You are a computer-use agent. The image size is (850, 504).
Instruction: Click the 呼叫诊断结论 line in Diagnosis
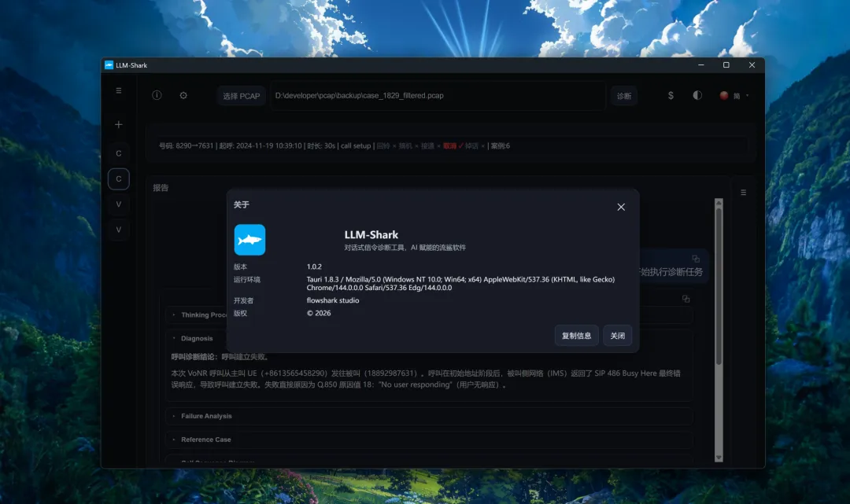pos(220,357)
